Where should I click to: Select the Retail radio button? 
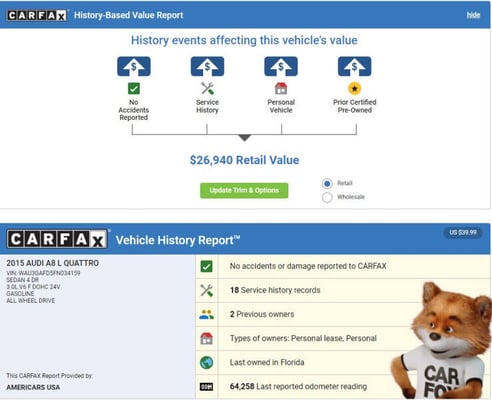click(327, 184)
